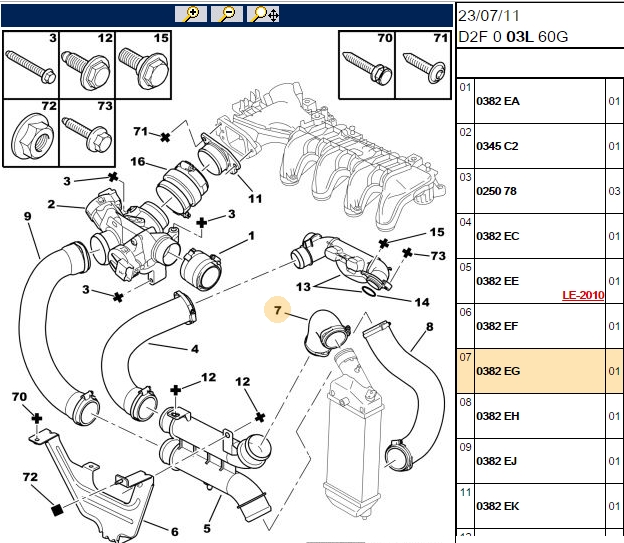
Task: Click callout number 9 on the large hose
Action: 27,216
